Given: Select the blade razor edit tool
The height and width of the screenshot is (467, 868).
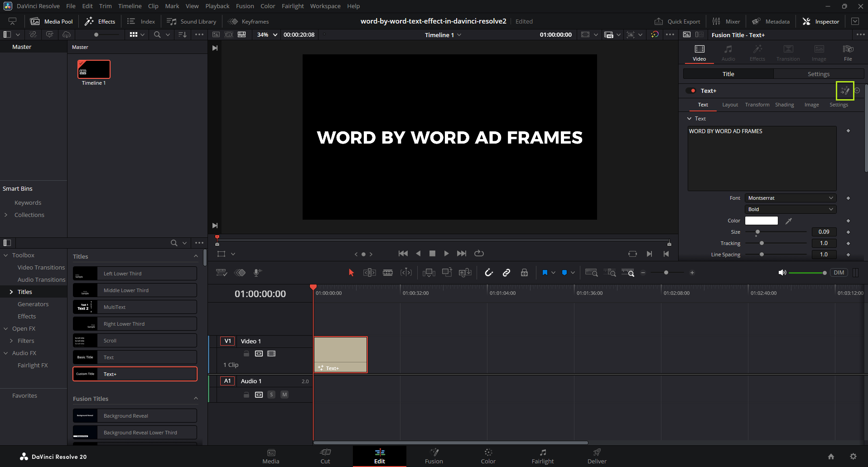Looking at the screenshot, I should (x=388, y=273).
